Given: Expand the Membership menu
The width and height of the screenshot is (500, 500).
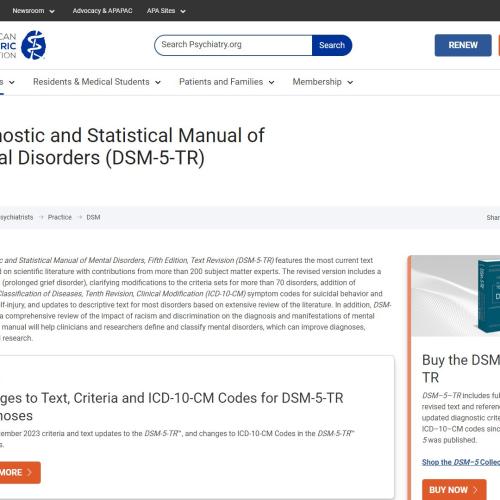Looking at the screenshot, I should tap(323, 82).
